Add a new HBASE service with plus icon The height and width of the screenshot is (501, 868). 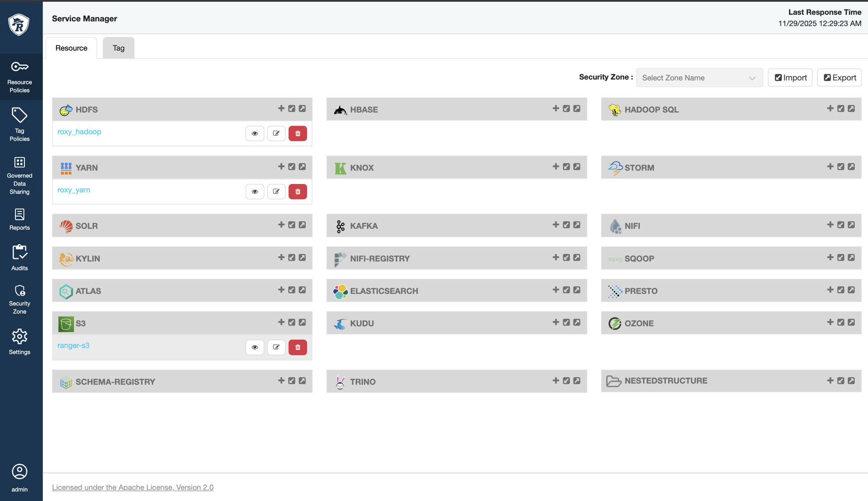point(556,109)
